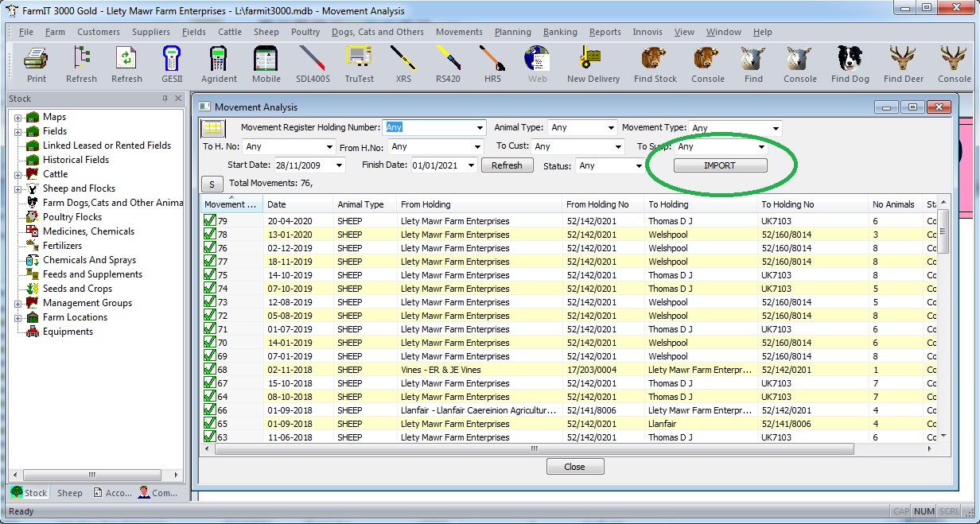This screenshot has width=980, height=524.
Task: Open Movement Register Holding Number dropdown
Action: point(480,128)
